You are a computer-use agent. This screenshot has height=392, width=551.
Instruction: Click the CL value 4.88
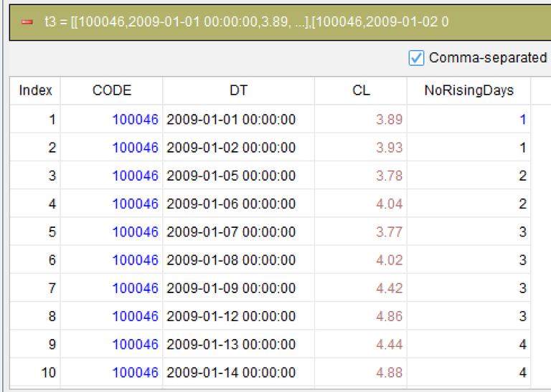point(389,373)
